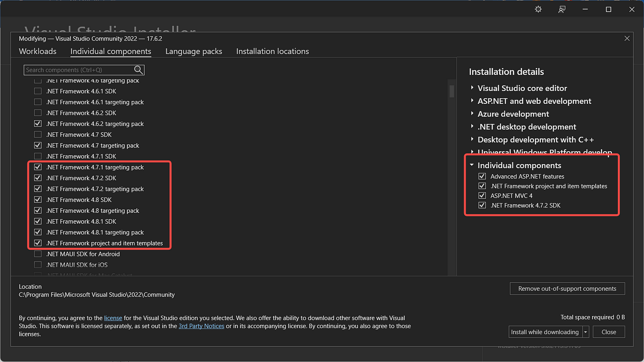Toggle .NET Framework 4.8.1 SDK checkbox
Screen dimensions: 644x362
[38, 221]
